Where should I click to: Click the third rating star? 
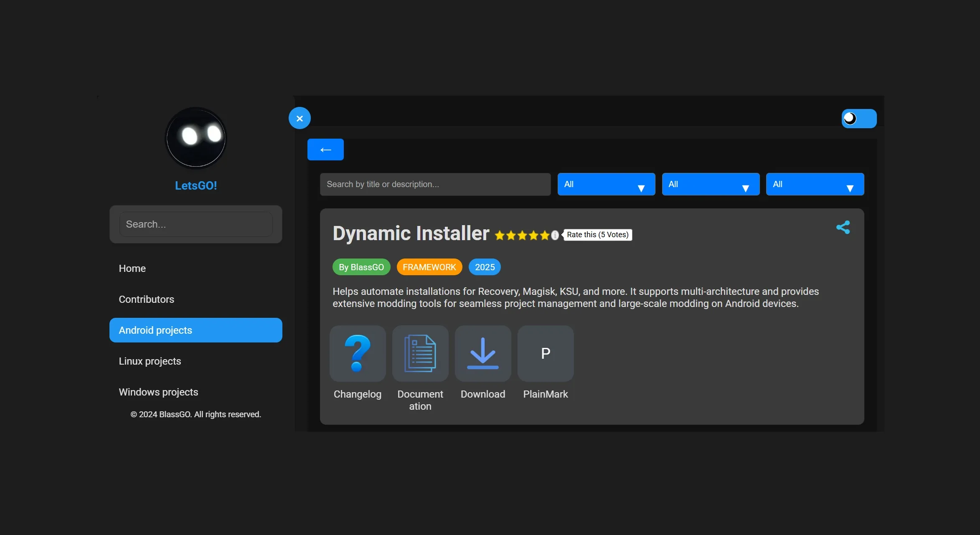pyautogui.click(x=522, y=236)
